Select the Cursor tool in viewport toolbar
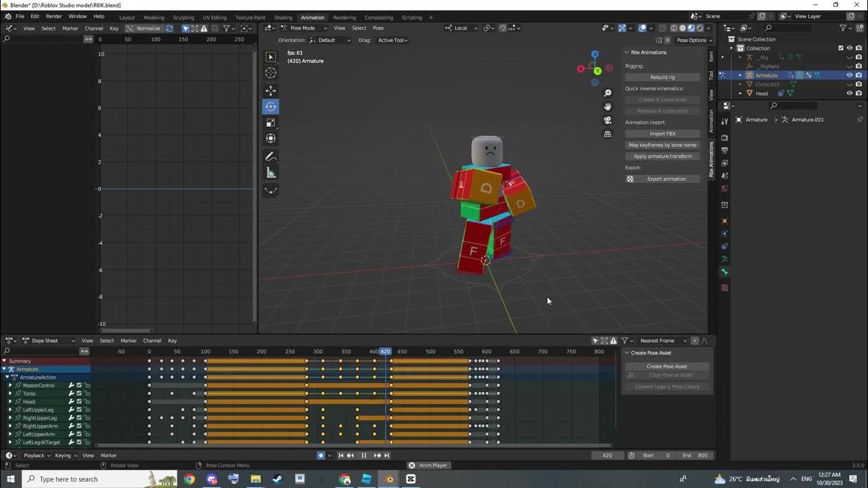The width and height of the screenshot is (868, 488). pyautogui.click(x=271, y=73)
